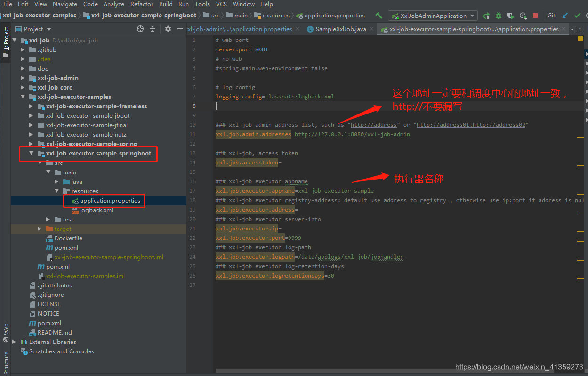588x376 pixels.
Task: Run with Coverage via shield icon
Action: click(510, 16)
